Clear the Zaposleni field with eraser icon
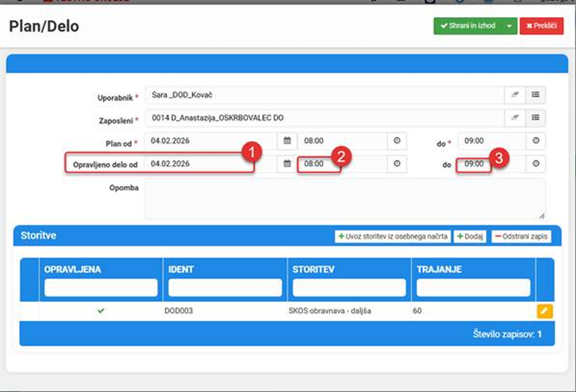This screenshot has height=392, width=576. coord(514,118)
